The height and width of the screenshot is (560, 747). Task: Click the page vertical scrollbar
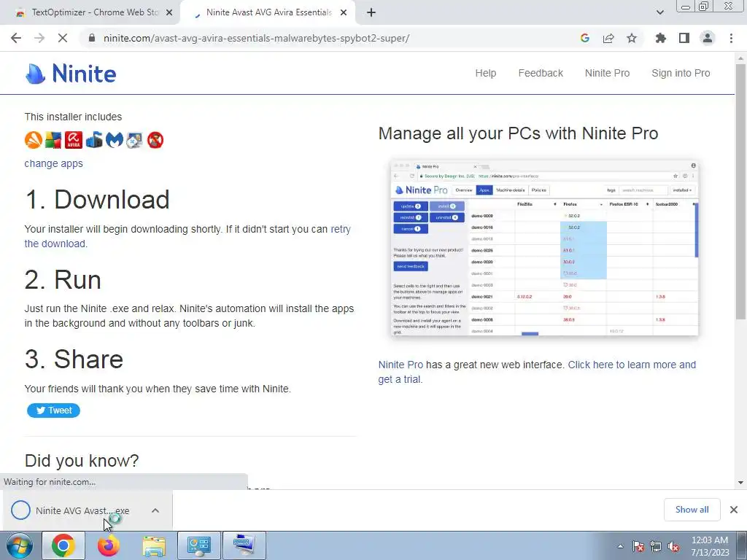point(740,190)
